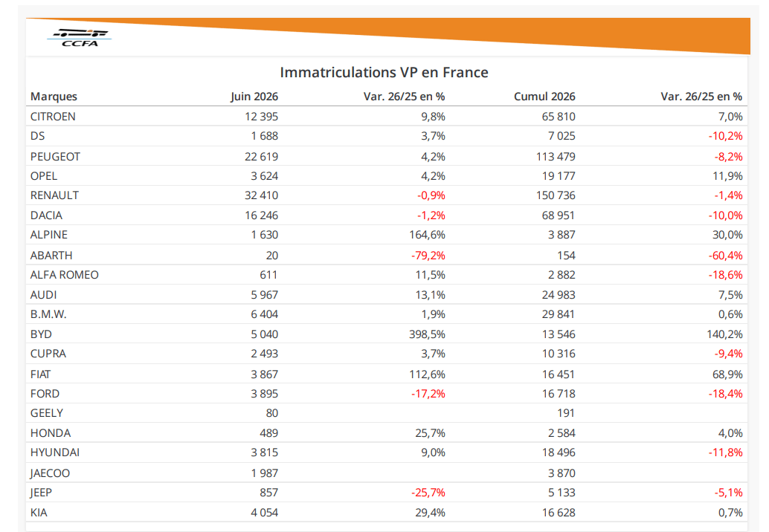Viewport: 769px width, 532px height.
Task: Select the FIAT brand name
Action: [40, 374]
